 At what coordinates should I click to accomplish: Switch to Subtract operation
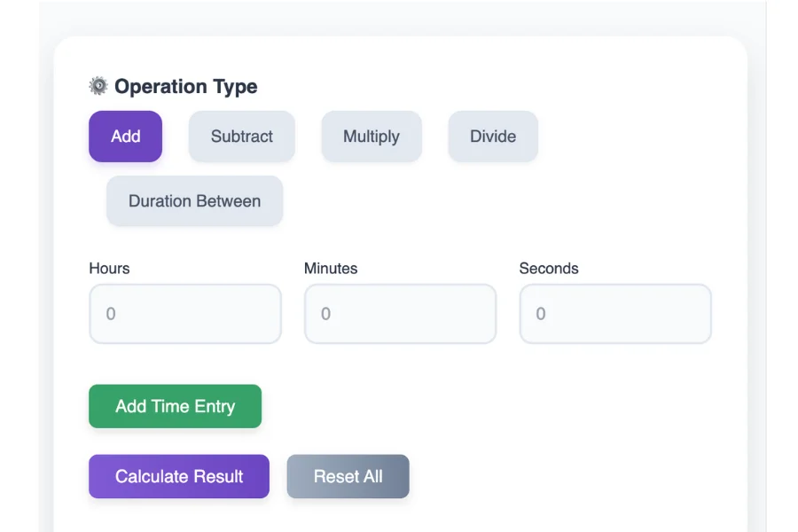pyautogui.click(x=242, y=137)
